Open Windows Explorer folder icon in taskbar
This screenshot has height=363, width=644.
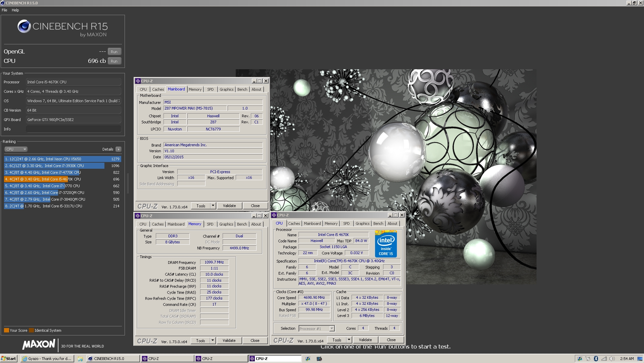(x=80, y=359)
